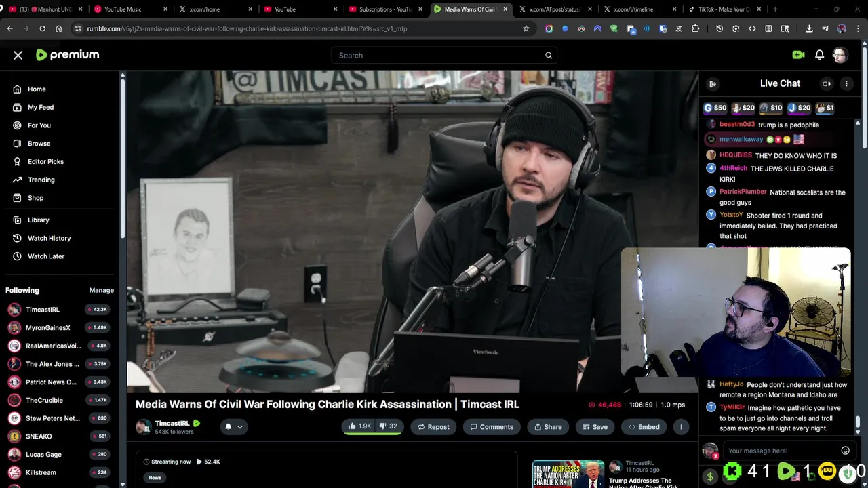The width and height of the screenshot is (868, 488).
Task: Close the Rumble sidebar with the X icon
Action: (18, 55)
